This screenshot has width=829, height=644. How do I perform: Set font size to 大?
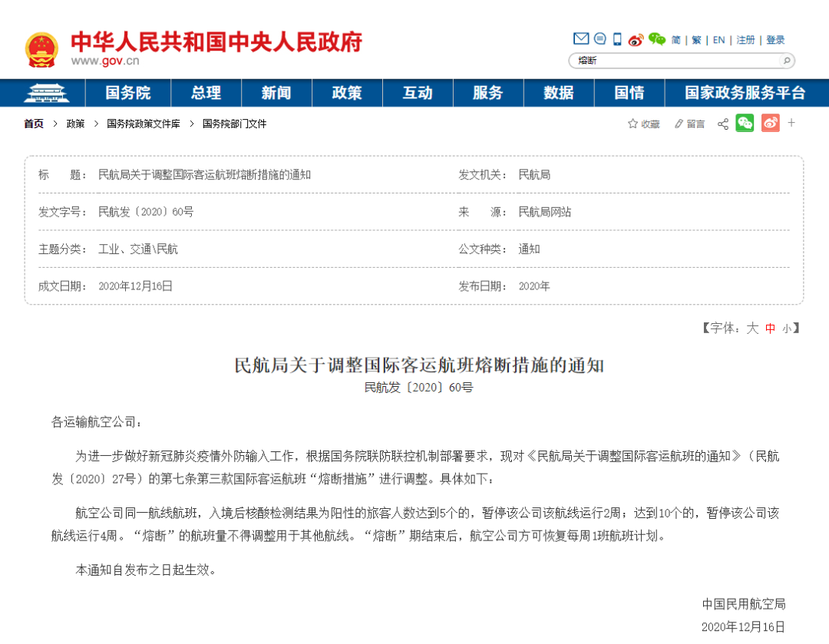[x=752, y=329]
